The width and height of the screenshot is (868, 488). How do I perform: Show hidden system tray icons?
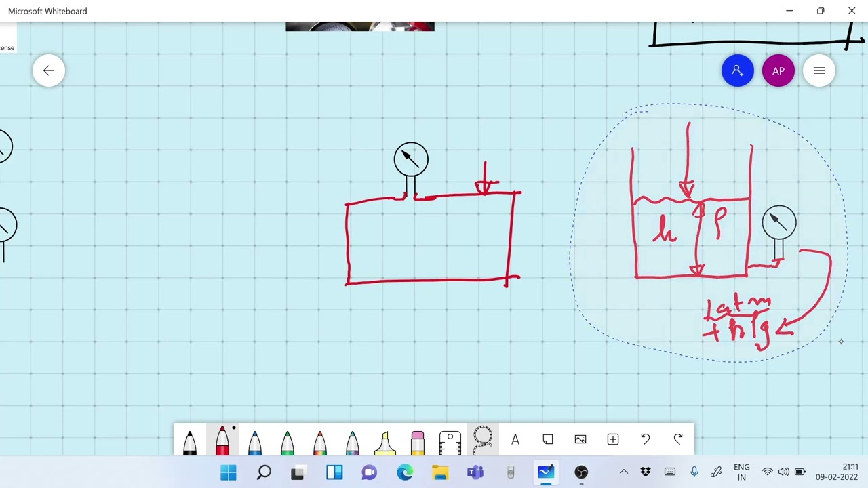click(x=624, y=472)
